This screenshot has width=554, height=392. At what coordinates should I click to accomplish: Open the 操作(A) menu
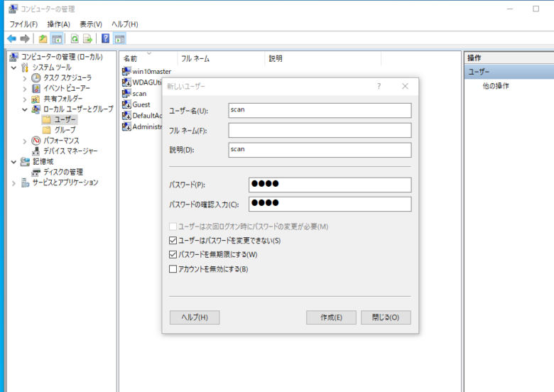tap(59, 24)
